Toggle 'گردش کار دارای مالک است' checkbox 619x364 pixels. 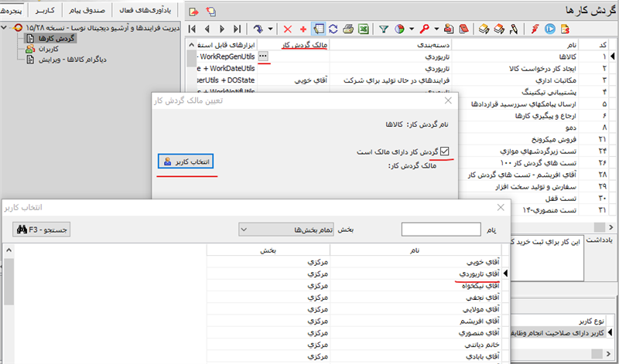click(x=443, y=152)
